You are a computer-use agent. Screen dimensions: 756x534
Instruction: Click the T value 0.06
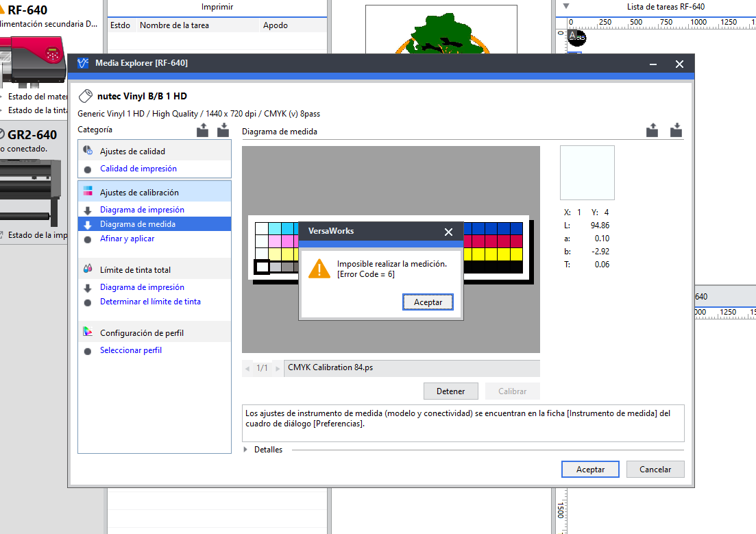point(602,265)
